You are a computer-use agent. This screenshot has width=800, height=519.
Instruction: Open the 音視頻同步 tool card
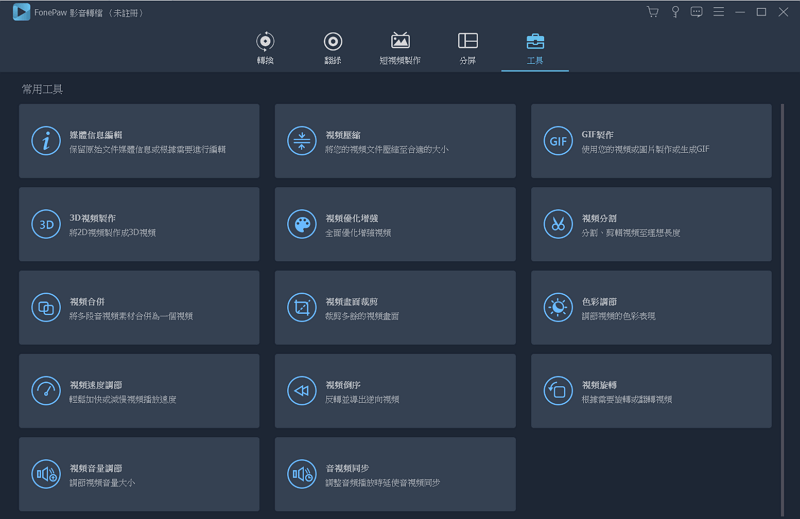(395, 474)
